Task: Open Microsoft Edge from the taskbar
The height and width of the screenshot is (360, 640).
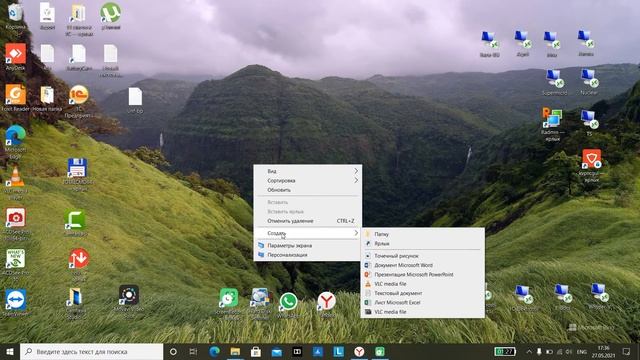Action: (x=214, y=351)
